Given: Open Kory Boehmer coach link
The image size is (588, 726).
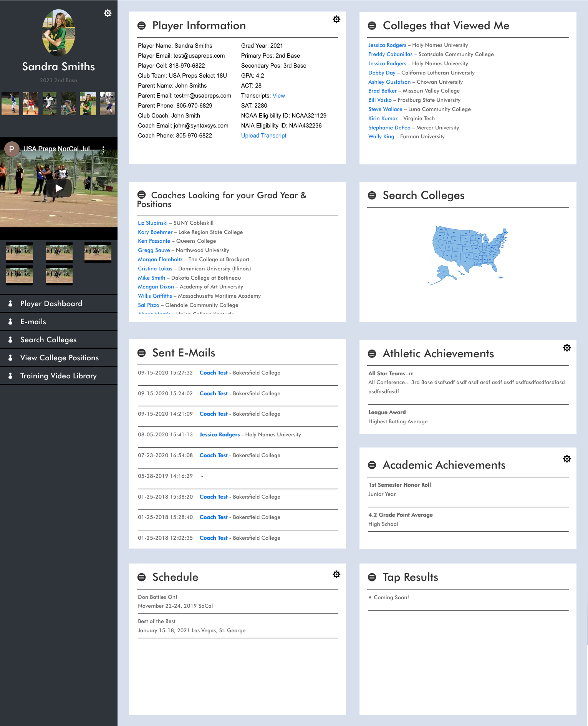Looking at the screenshot, I should pyautogui.click(x=155, y=232).
